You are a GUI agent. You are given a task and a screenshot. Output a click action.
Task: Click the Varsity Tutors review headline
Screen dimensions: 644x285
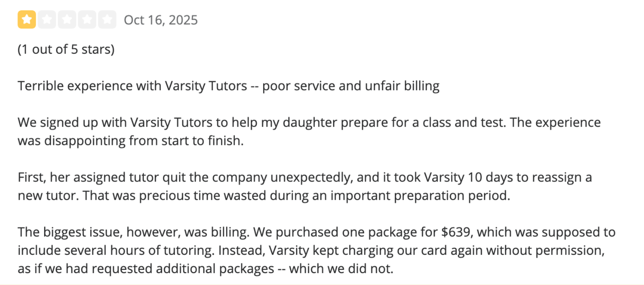[228, 86]
